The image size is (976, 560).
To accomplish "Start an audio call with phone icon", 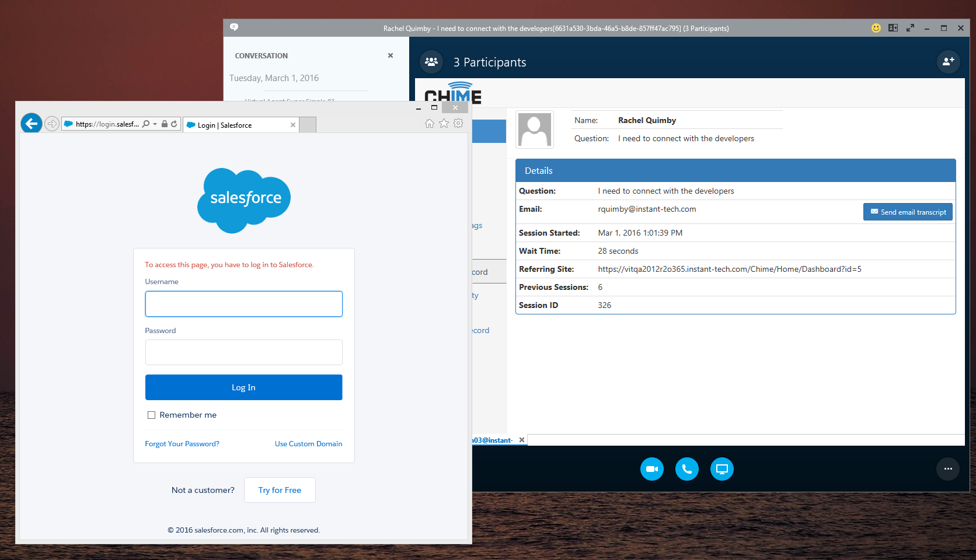I will point(687,469).
